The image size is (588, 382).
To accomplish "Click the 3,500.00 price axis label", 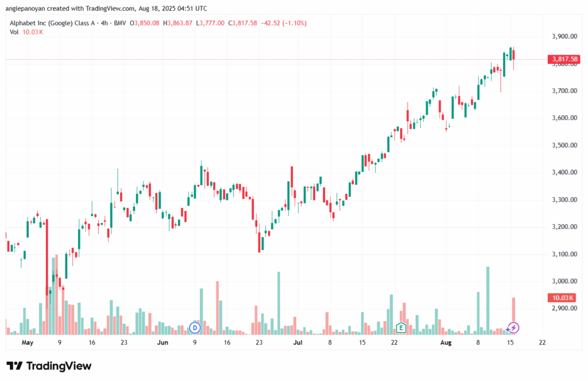I will pos(564,145).
